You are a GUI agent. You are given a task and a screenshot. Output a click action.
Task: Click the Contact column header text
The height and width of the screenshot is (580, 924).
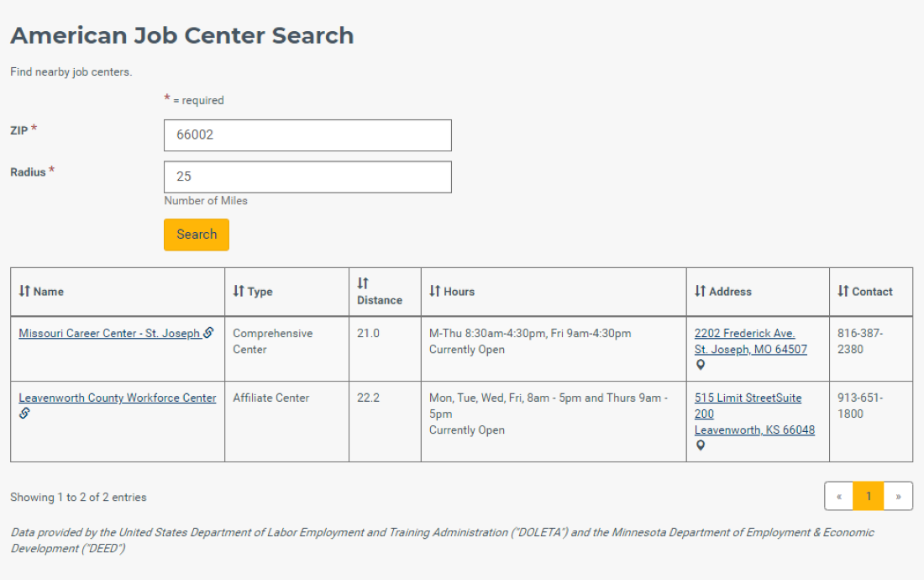872,292
